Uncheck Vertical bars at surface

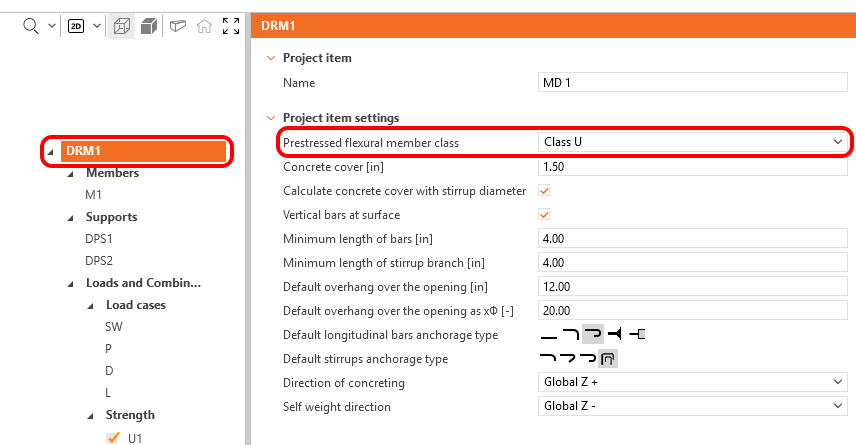(x=545, y=215)
